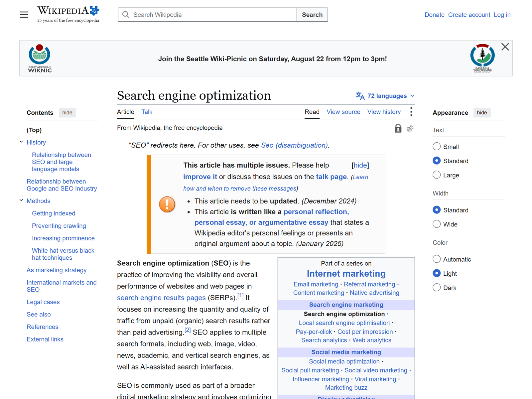This screenshot has width=532, height=399.
Task: Select the Standard text size
Action: tap(437, 161)
